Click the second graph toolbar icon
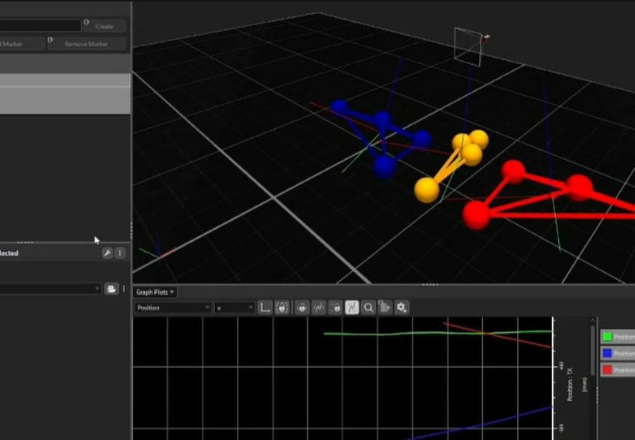 (283, 308)
